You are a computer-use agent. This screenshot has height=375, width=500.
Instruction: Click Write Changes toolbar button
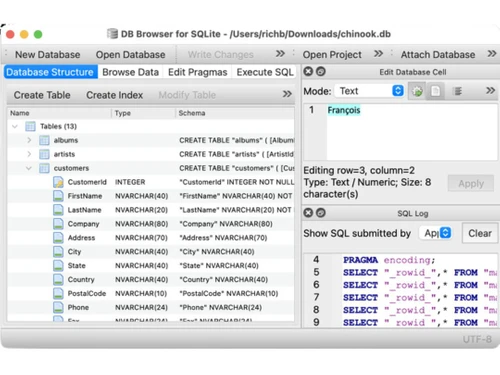tap(220, 54)
